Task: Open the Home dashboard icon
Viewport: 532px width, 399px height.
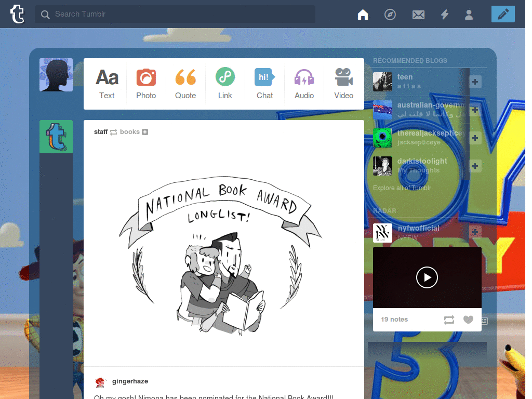Action: [x=363, y=15]
